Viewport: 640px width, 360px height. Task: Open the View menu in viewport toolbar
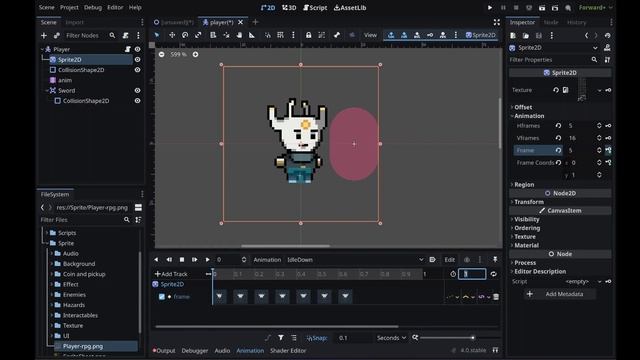click(370, 35)
